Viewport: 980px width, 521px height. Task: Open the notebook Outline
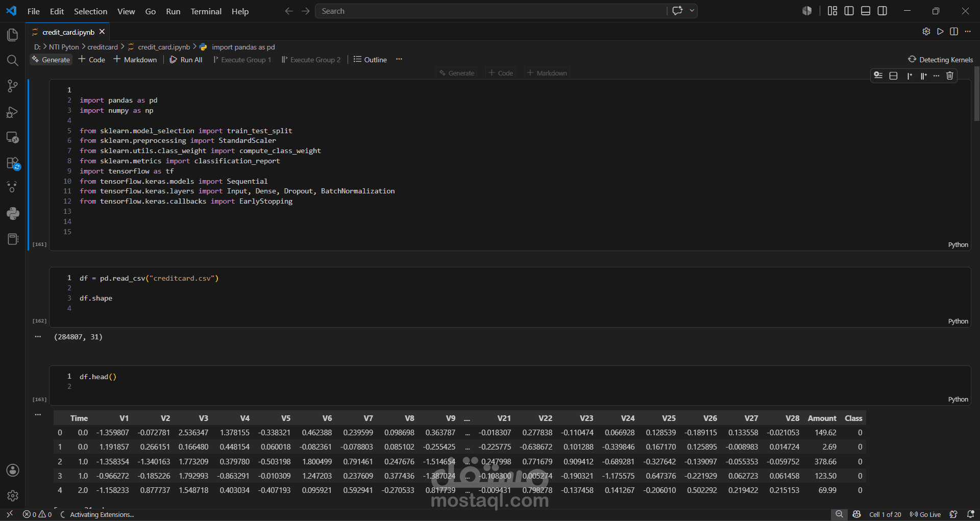pyautogui.click(x=371, y=60)
